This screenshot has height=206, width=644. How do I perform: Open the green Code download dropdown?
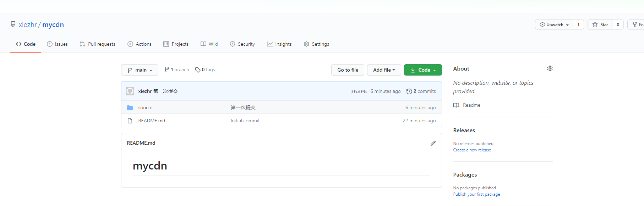pyautogui.click(x=423, y=70)
